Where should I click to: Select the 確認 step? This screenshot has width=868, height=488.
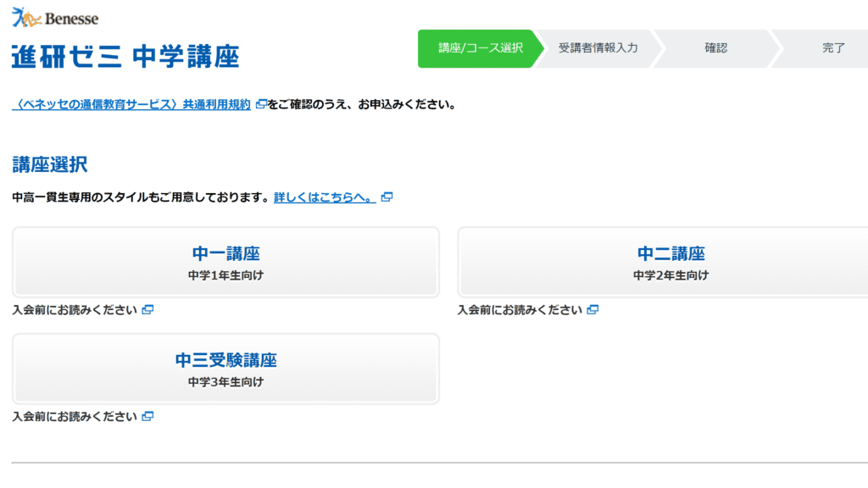tap(715, 48)
